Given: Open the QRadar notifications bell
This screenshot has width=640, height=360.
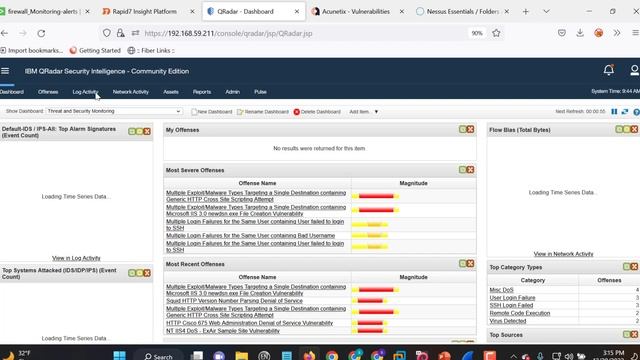Looking at the screenshot, I should click(x=609, y=70).
